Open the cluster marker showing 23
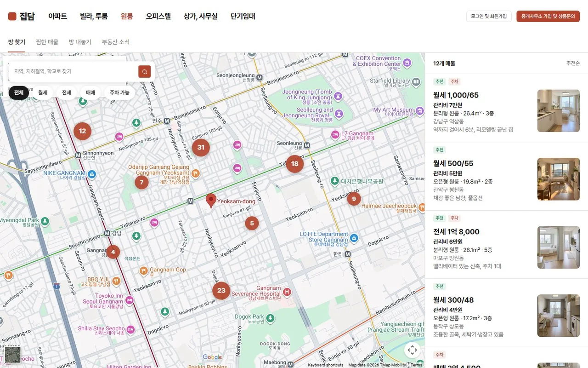Viewport: 588px width, 368px height. tap(221, 291)
